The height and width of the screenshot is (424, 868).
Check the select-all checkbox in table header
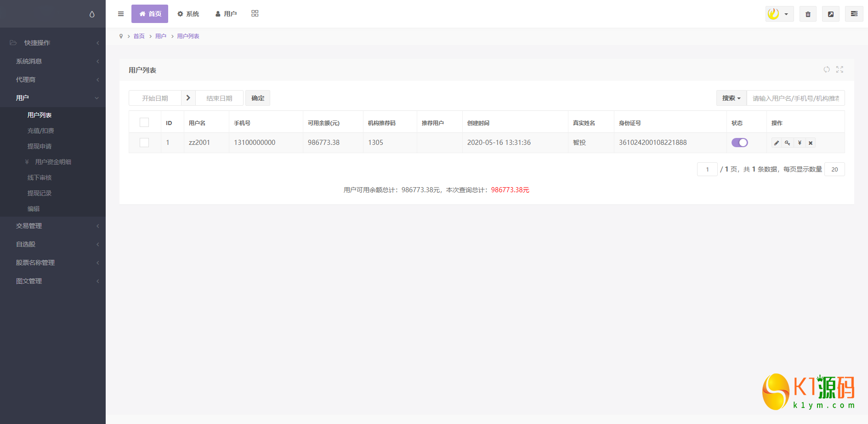(144, 122)
